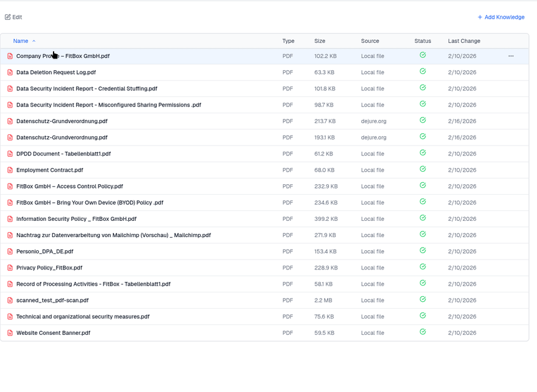This screenshot has width=537, height=392.
Task: Click the PDF icon next to DPDD Document - Tabellenblatt1.pdf
Action: (x=10, y=154)
